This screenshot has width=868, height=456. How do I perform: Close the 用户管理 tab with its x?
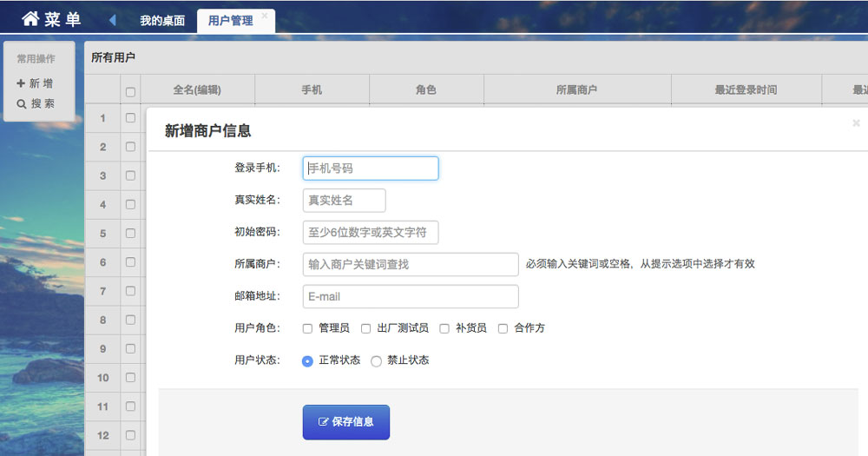pos(265,16)
